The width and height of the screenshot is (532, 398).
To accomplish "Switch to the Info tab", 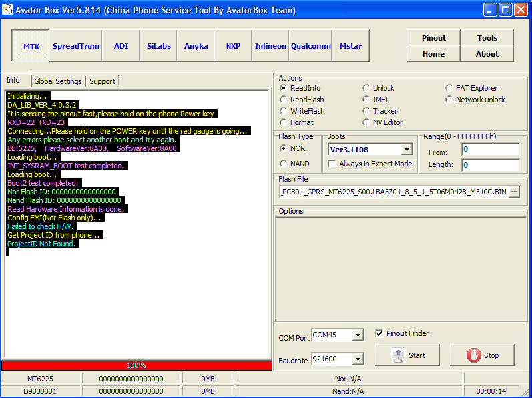I will point(13,80).
